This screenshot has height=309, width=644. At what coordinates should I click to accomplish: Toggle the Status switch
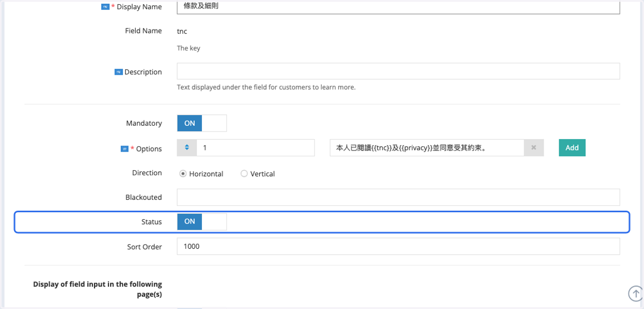pyautogui.click(x=202, y=221)
